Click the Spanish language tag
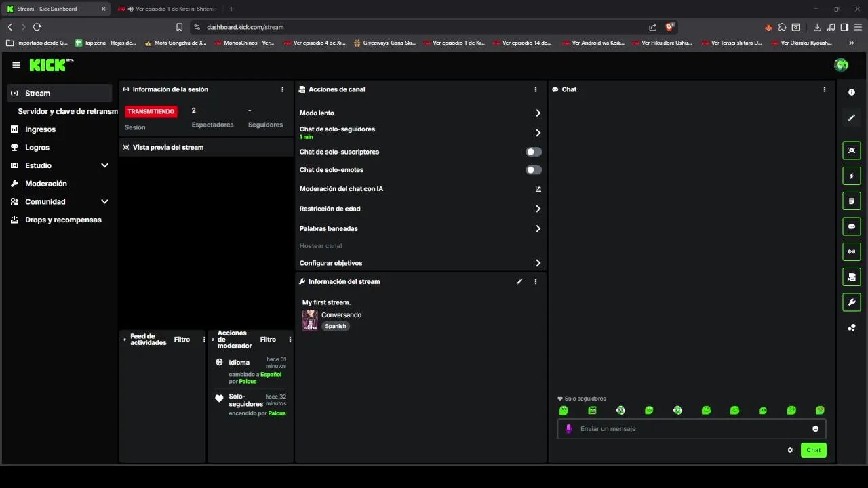The width and height of the screenshot is (868, 488). point(336,326)
